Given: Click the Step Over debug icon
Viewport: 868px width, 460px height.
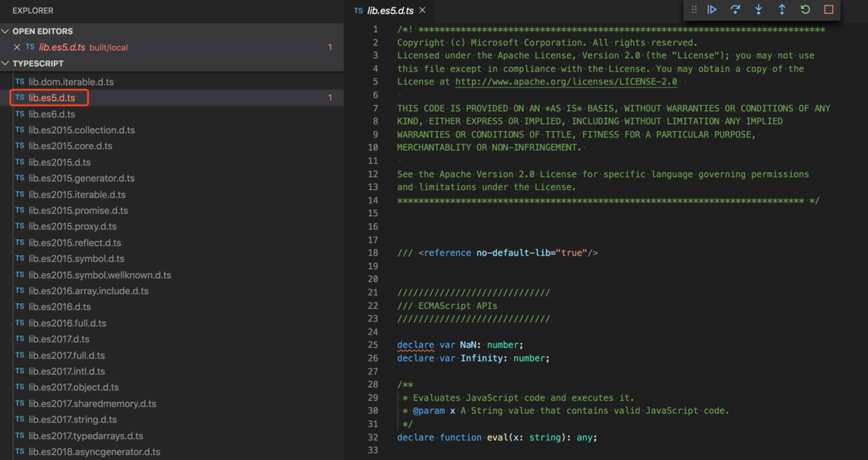Looking at the screenshot, I should (735, 10).
